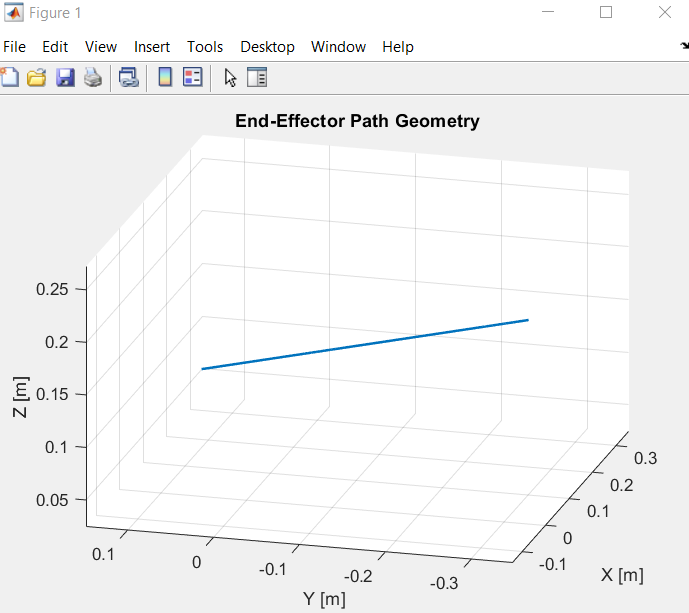Viewport: 689px width, 613px height.
Task: Open the File menu
Action: tap(15, 47)
